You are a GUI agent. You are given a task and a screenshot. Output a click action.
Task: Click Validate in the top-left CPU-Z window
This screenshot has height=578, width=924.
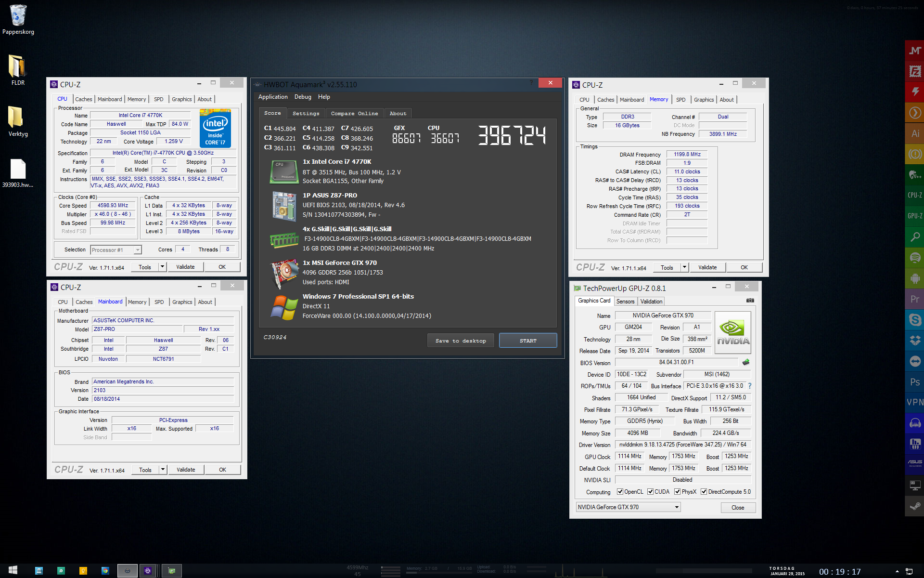185,267
